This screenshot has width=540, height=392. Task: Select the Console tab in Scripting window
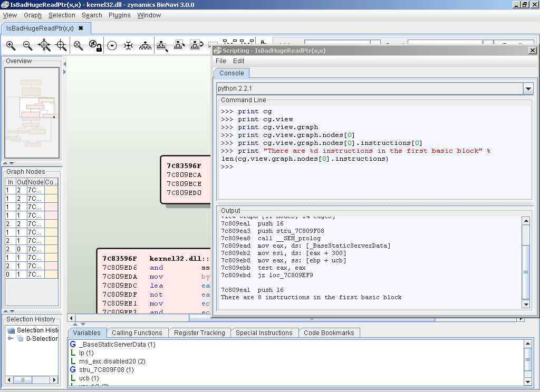point(232,73)
